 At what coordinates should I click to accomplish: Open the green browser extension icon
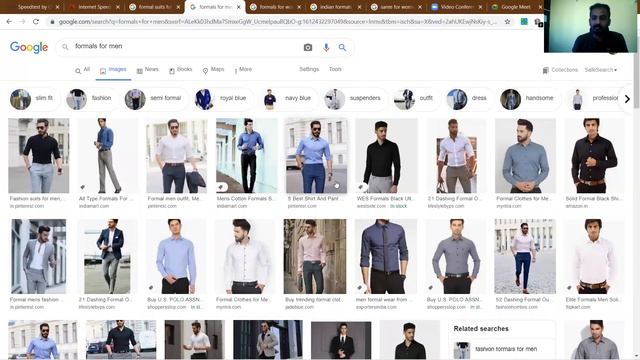point(524,22)
